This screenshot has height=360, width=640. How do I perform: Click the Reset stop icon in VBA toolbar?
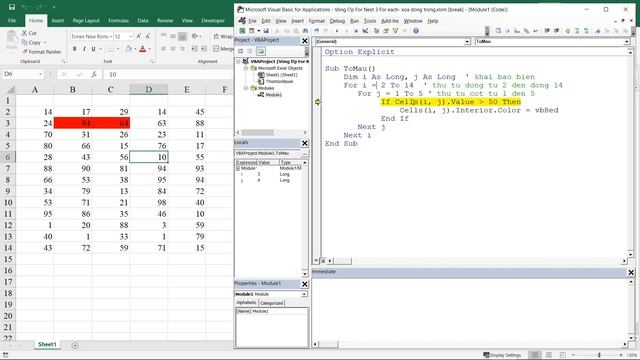pos(356,31)
